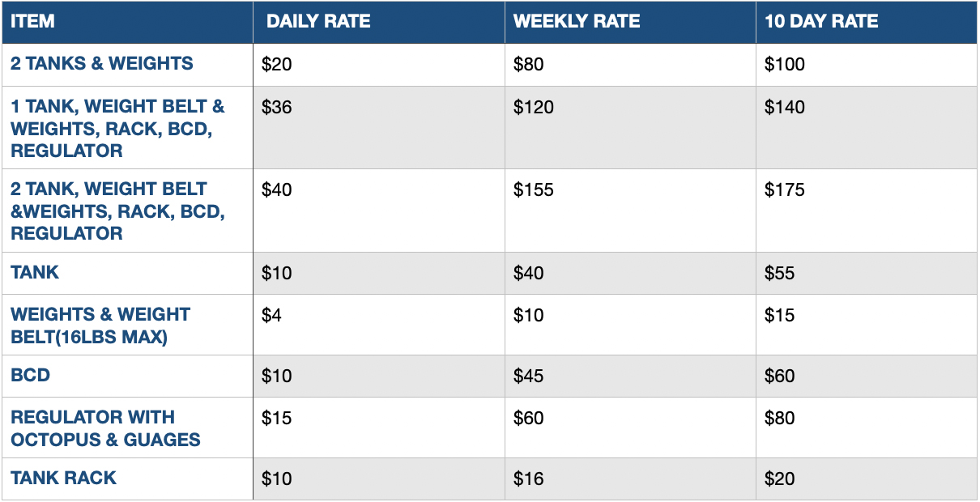
Task: Select the 2 TANKS & WEIGHTS item cell
Action: tap(102, 64)
